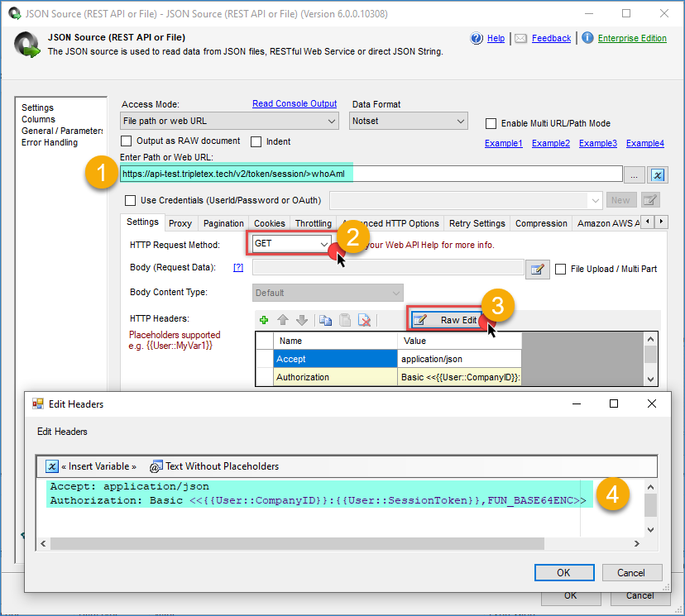The width and height of the screenshot is (685, 616).
Task: Click the delete header icon
Action: (365, 320)
